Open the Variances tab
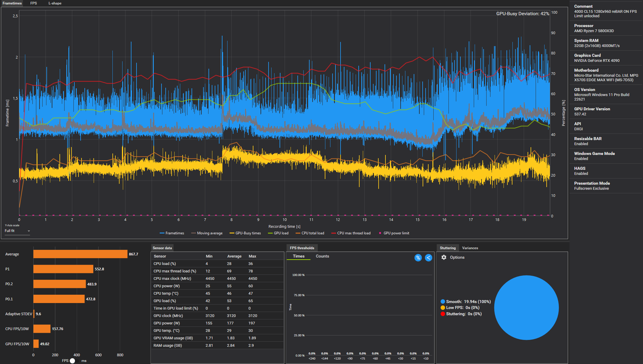The height and width of the screenshot is (364, 643). pos(470,248)
